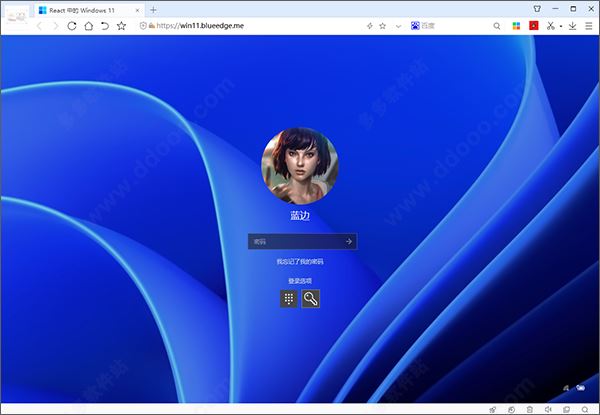The image size is (600, 415).
Task: Reload the page with the refresh icon
Action: click(x=72, y=26)
